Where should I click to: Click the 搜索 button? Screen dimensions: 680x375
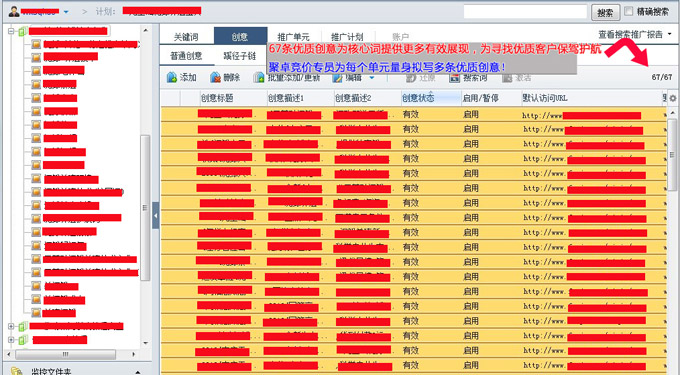[x=605, y=13]
